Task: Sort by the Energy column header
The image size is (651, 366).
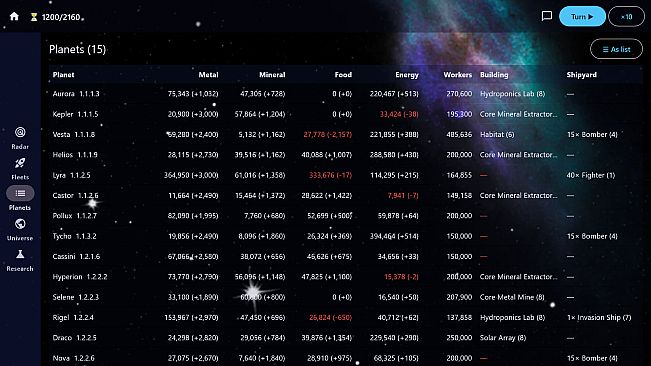Action: pyautogui.click(x=407, y=75)
